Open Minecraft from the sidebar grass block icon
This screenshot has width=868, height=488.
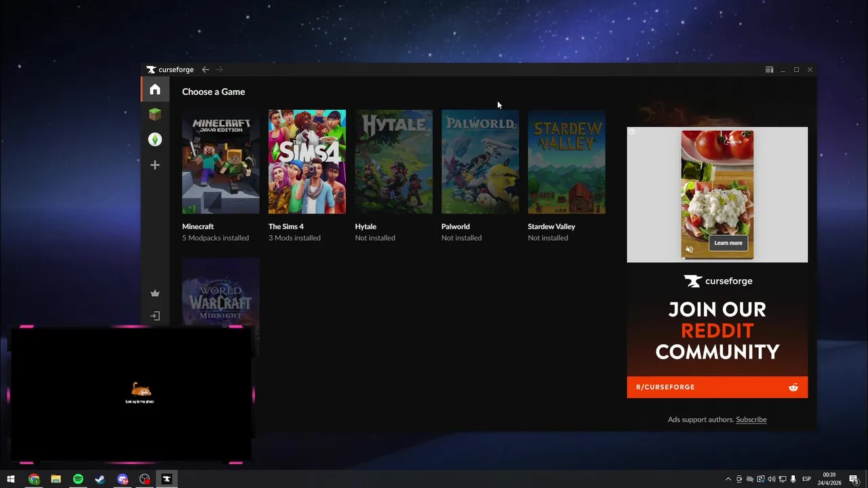[x=155, y=115]
